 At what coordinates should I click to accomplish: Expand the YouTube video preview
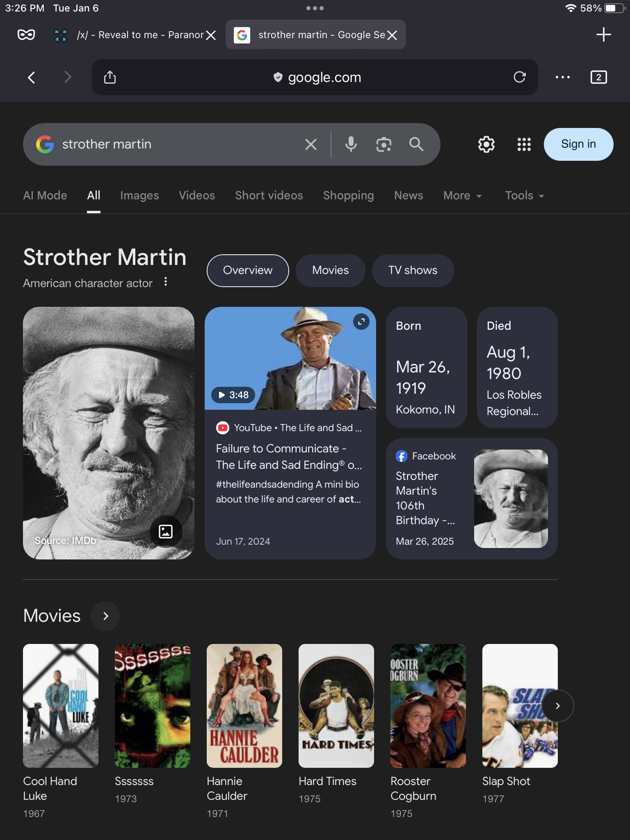coord(361,322)
